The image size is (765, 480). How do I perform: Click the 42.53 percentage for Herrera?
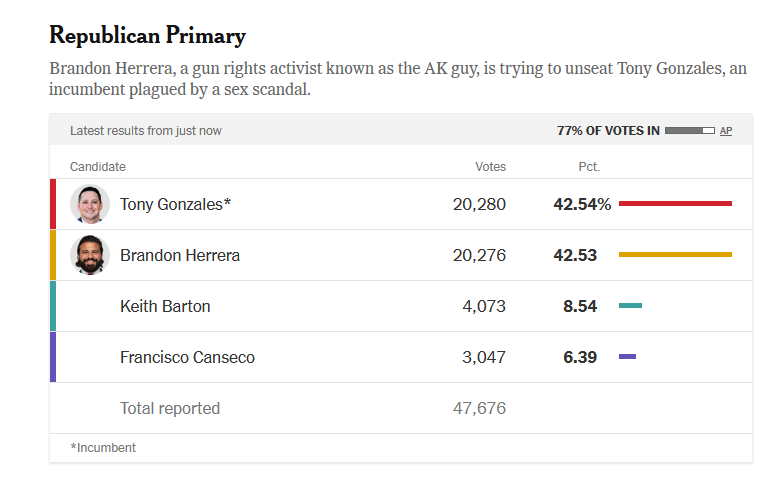click(575, 256)
